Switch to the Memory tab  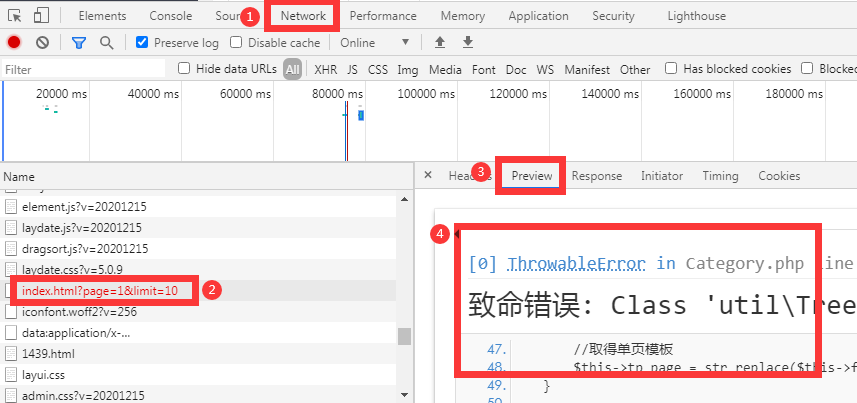pos(462,16)
